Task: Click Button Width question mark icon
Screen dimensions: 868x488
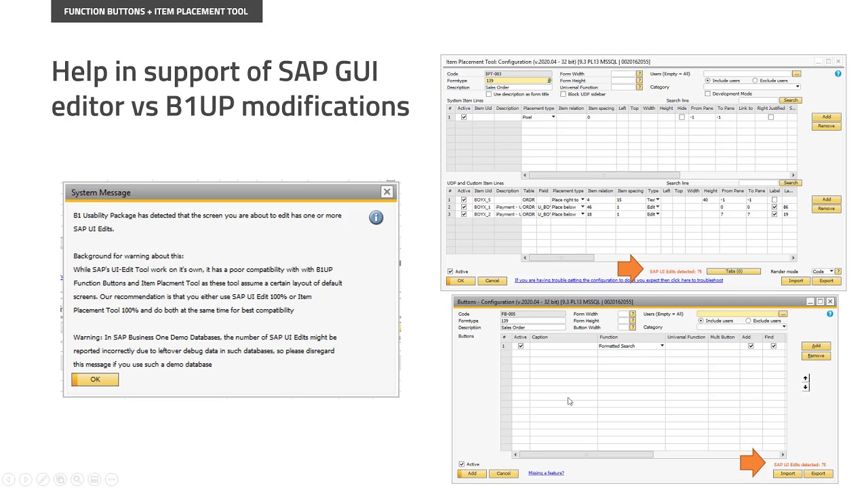Action: 633,327
